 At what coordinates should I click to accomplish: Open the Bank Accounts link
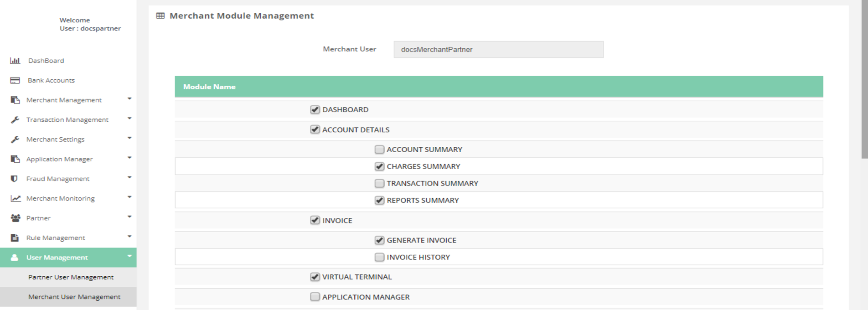51,80
